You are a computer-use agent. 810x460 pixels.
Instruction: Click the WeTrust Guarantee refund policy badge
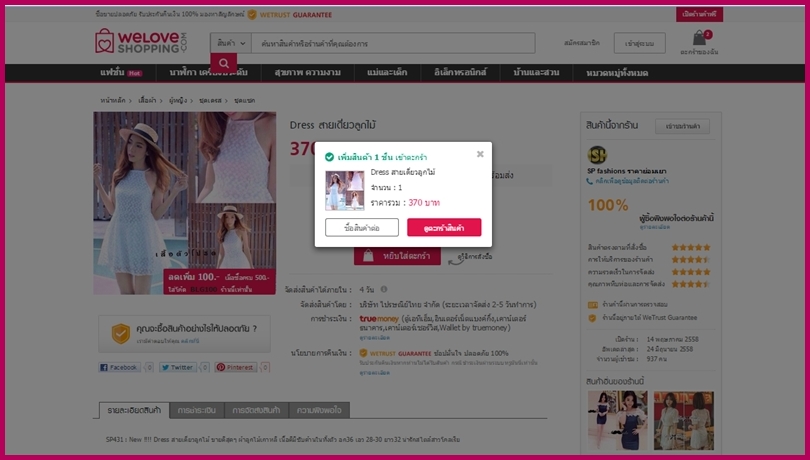pos(395,353)
